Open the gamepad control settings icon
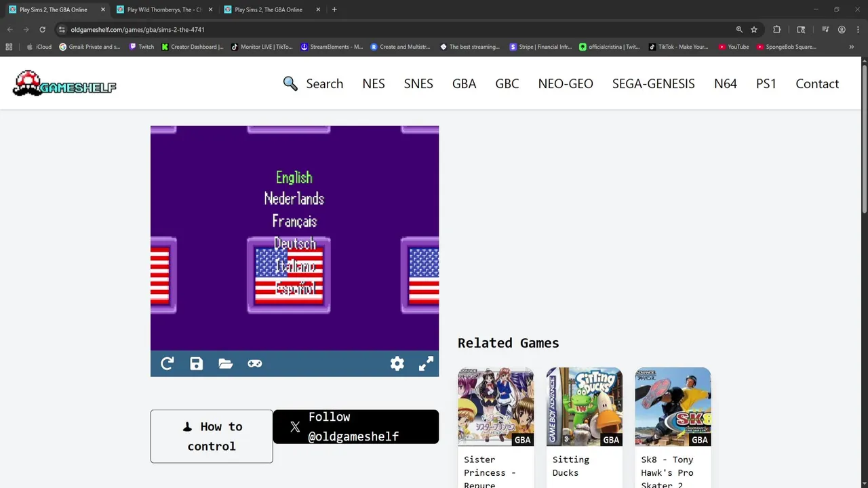 pos(254,364)
